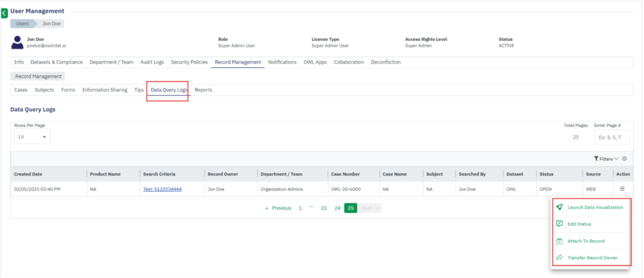Switch to the Audit Logs tab
The height and width of the screenshot is (278, 644).
point(152,62)
